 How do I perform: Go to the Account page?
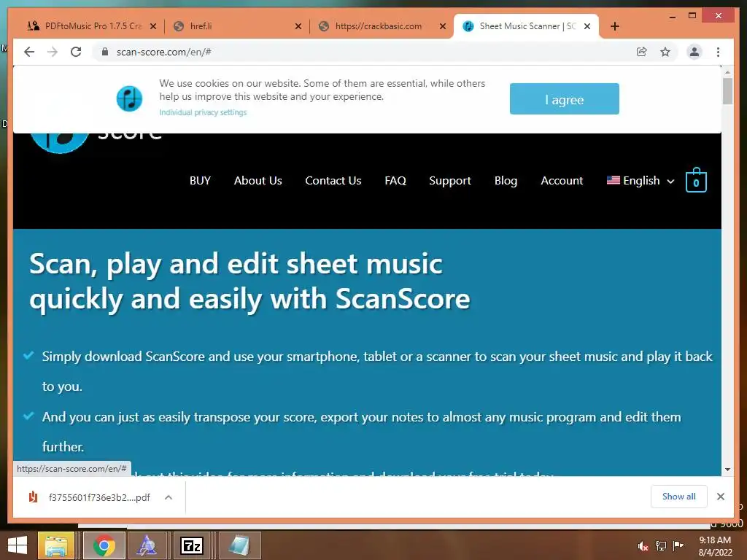[x=562, y=181]
